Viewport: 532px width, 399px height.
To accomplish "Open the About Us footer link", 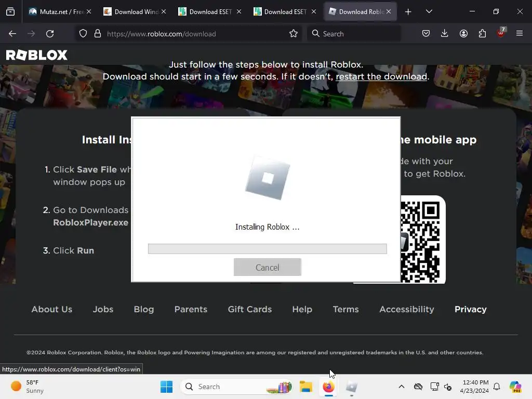I will tap(52, 310).
